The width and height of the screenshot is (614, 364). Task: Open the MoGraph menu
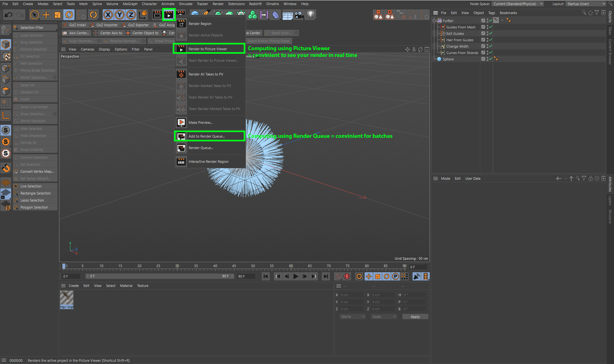130,4
